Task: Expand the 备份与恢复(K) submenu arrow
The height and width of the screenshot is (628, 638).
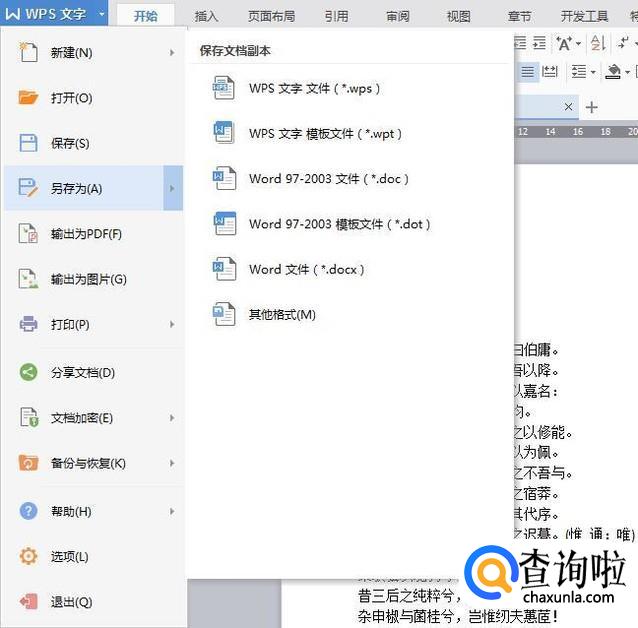Action: (x=172, y=463)
